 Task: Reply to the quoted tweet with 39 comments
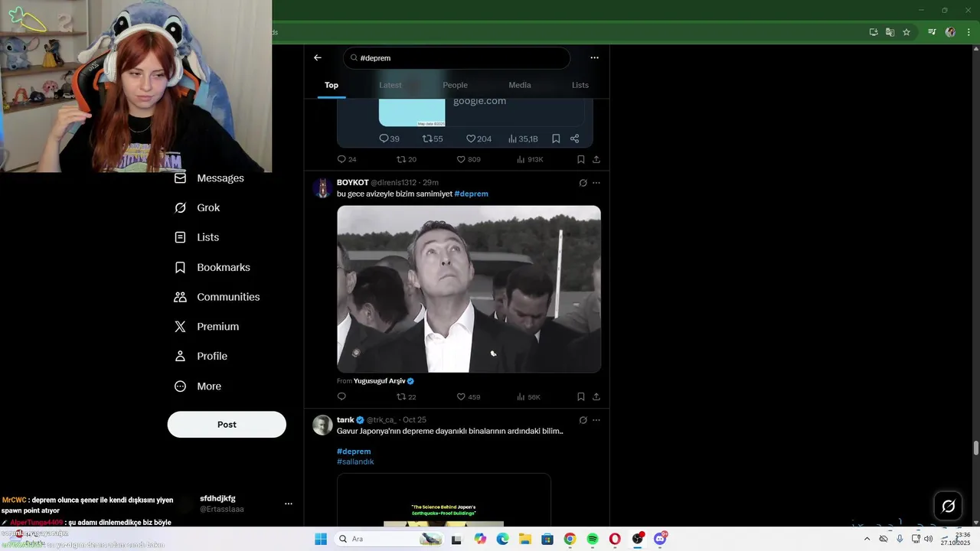390,139
